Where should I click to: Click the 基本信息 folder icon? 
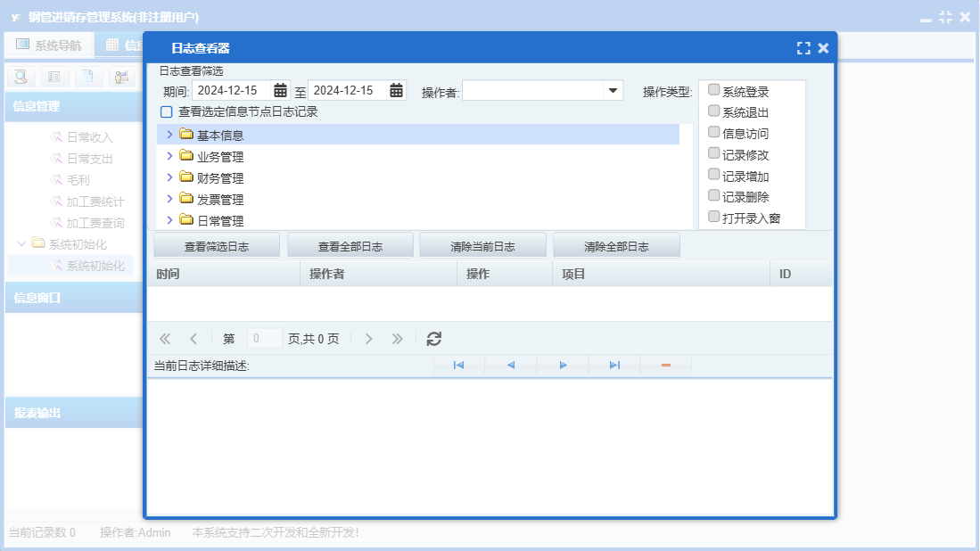pos(186,134)
